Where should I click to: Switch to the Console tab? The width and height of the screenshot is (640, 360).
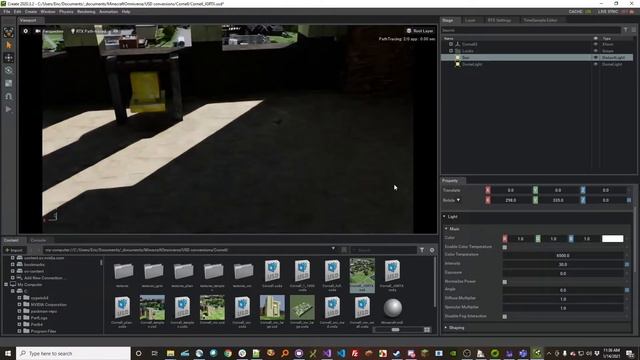click(38, 240)
